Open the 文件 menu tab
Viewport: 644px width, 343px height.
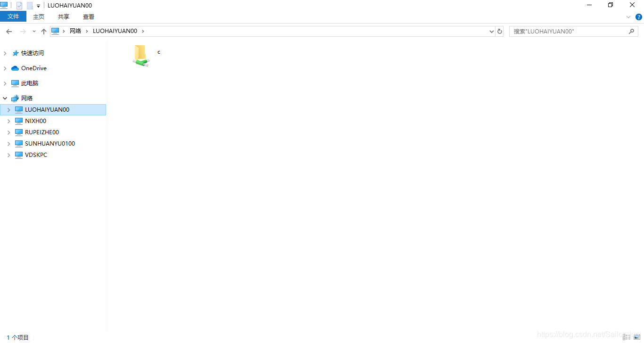point(13,16)
